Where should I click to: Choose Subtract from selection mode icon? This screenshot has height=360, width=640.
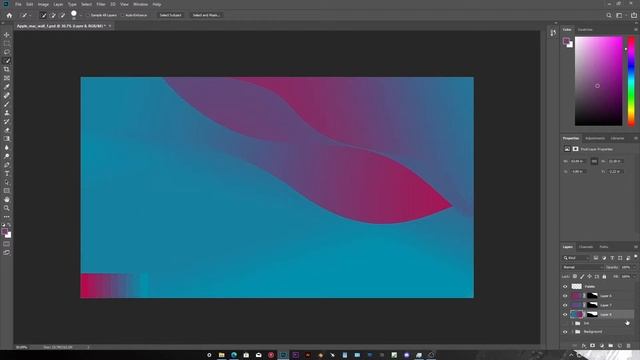tap(62, 15)
